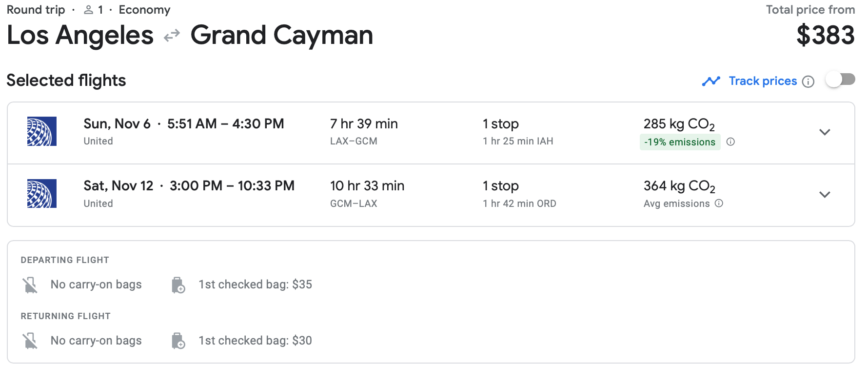Click the round-trip arrows between cities
Screen dimensions: 868x366
tap(172, 36)
